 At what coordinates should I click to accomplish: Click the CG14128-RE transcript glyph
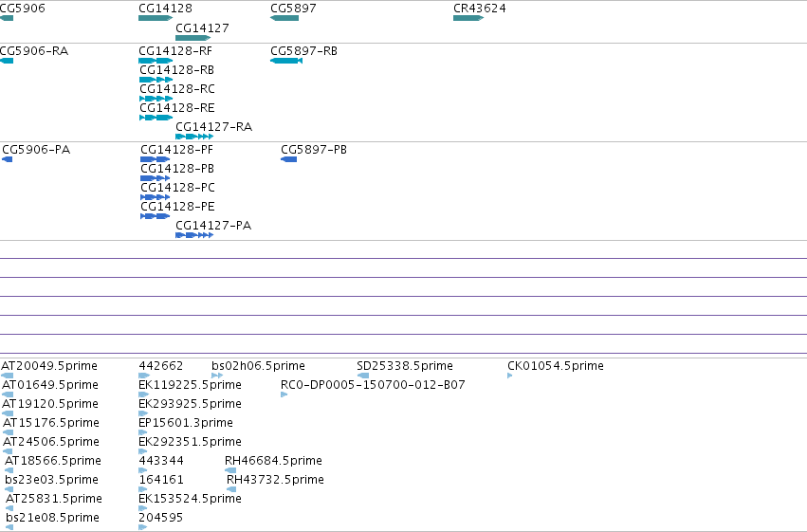coord(156,118)
